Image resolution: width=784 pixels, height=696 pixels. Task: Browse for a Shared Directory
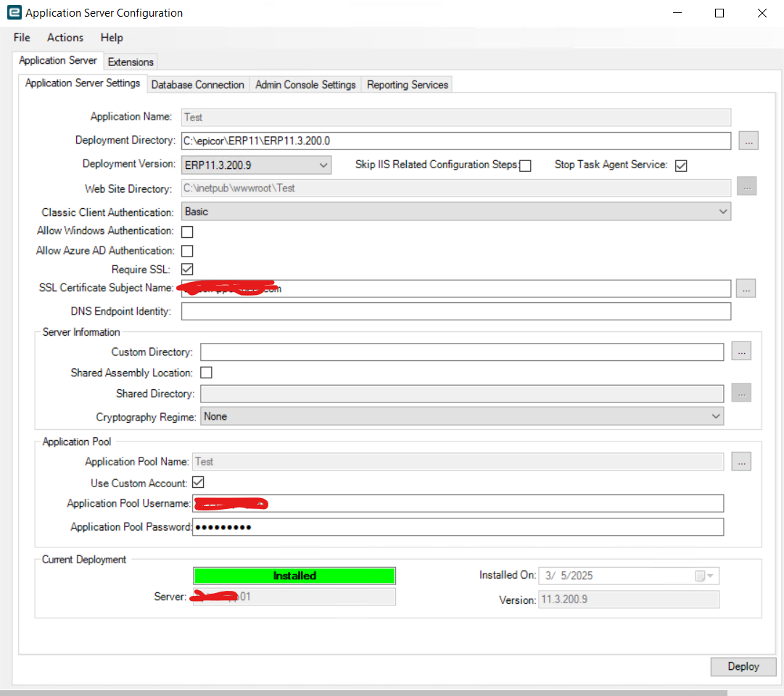(740, 392)
